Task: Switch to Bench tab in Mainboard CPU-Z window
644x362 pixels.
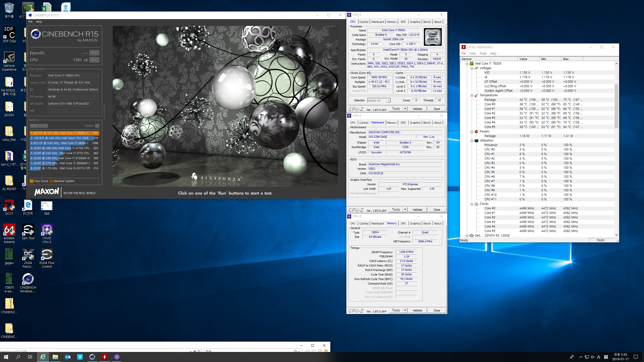Action: (x=427, y=123)
